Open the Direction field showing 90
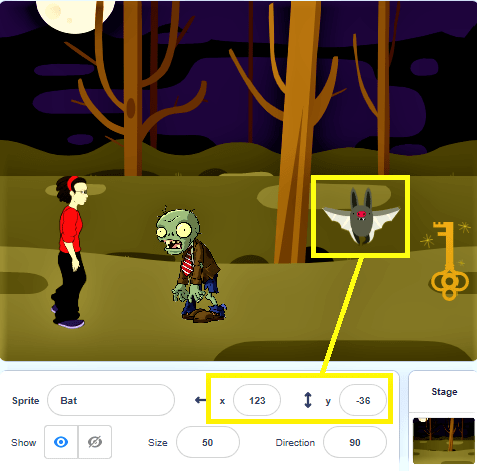 (355, 442)
